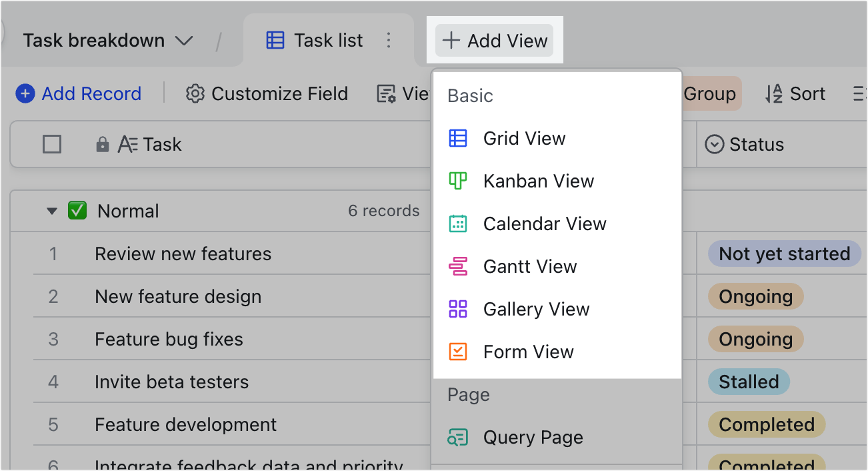Click the Add Record button
The height and width of the screenshot is (471, 868).
tap(78, 93)
